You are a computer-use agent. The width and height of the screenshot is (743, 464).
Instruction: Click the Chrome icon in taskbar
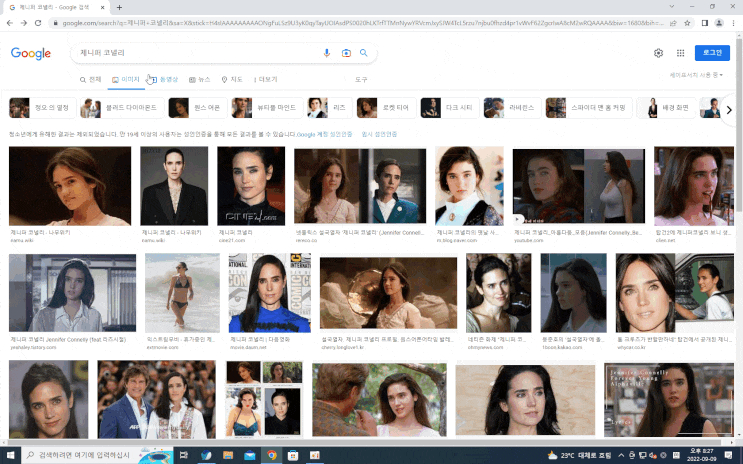click(x=272, y=455)
